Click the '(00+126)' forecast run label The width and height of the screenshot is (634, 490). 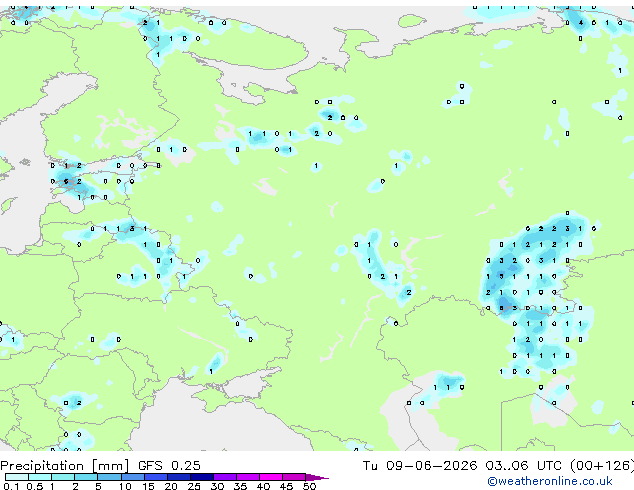click(x=602, y=466)
